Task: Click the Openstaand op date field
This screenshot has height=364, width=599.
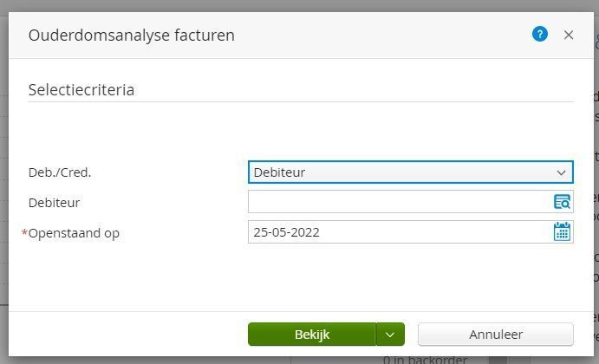Action: (x=399, y=231)
